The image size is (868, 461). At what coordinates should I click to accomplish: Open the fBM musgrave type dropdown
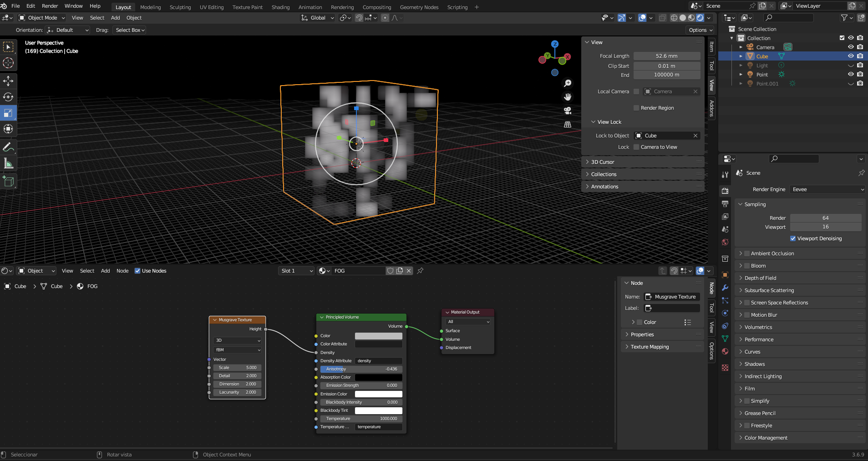coord(237,350)
